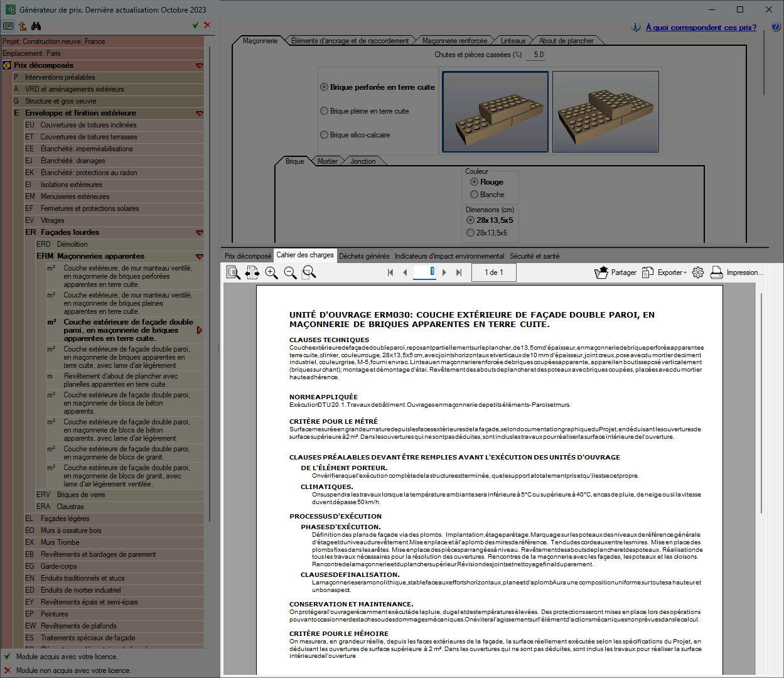The image size is (784, 678).
Task: Open Indicateurs d'impact environnemental tab
Action: (x=449, y=256)
